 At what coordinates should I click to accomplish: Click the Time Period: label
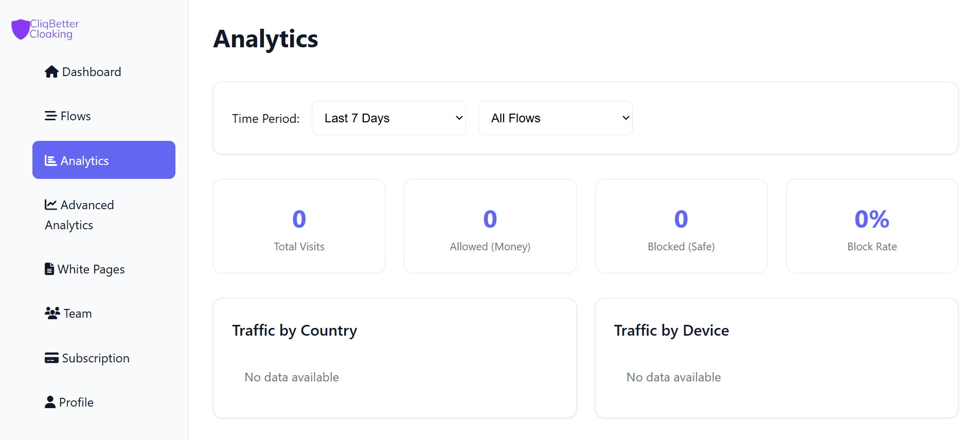point(265,119)
